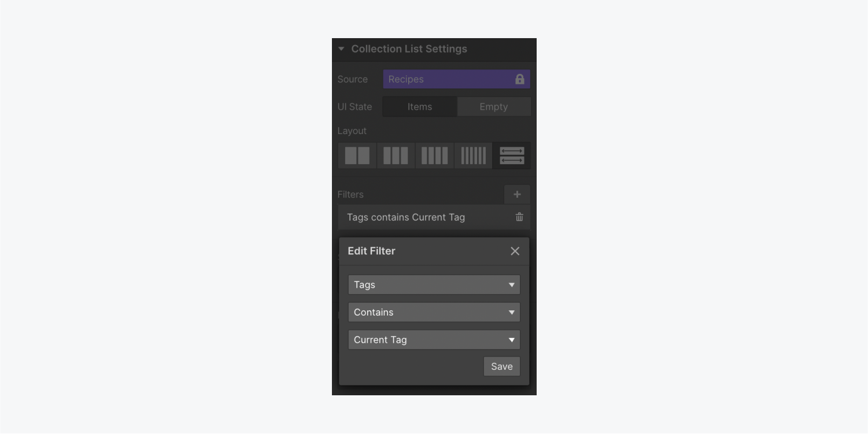Viewport: 868px width, 434px height.
Task: Select the three-column layout icon
Action: (x=396, y=155)
